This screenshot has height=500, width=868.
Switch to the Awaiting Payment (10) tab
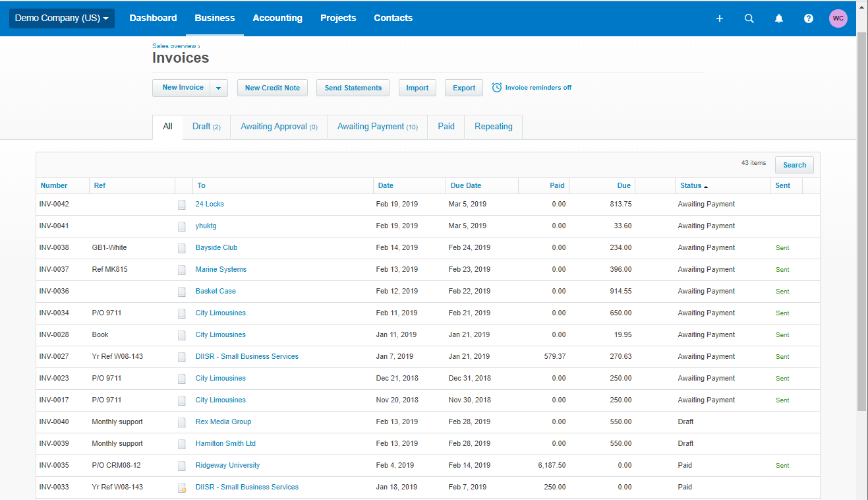378,127
